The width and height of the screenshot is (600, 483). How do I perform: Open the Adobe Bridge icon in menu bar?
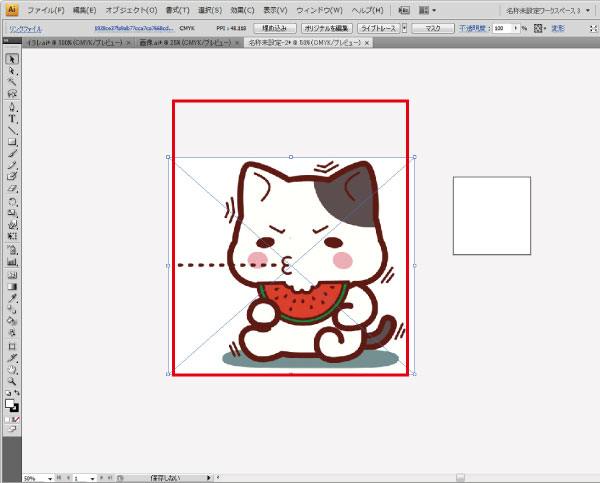(404, 10)
